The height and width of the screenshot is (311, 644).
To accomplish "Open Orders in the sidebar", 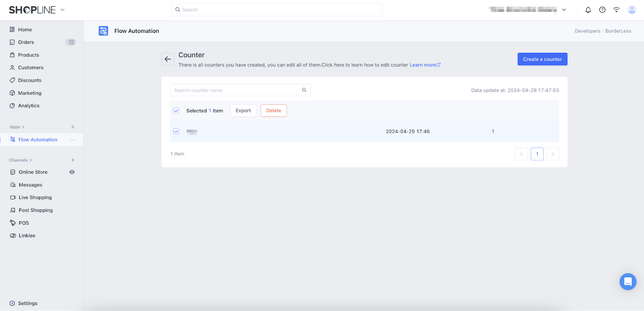I will [26, 42].
